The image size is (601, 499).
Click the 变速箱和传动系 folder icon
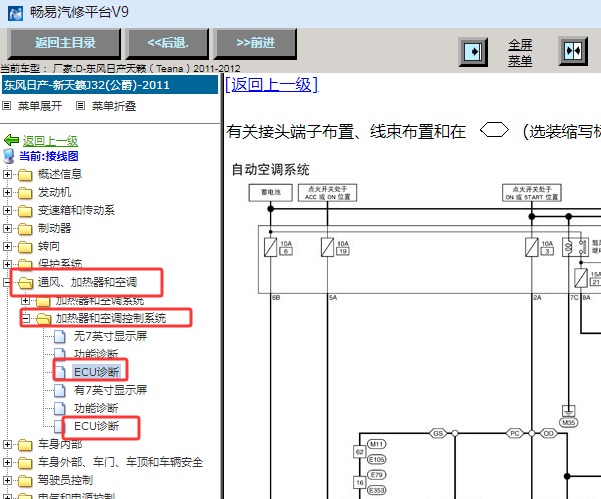(25, 211)
